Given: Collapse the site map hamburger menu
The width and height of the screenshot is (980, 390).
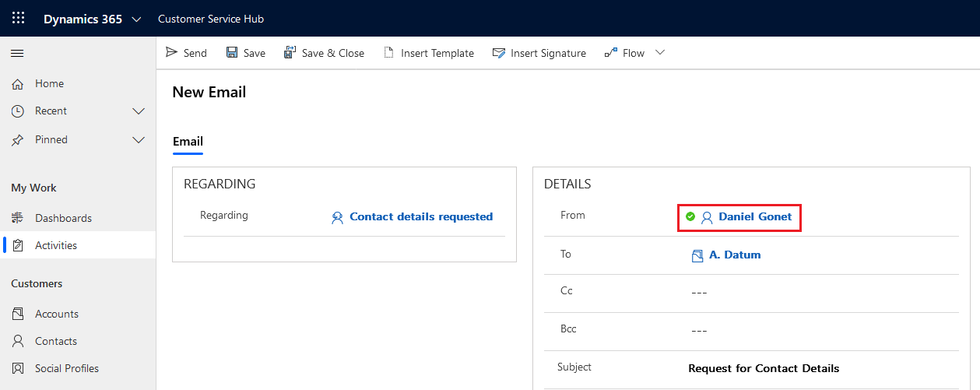Looking at the screenshot, I should tap(17, 54).
